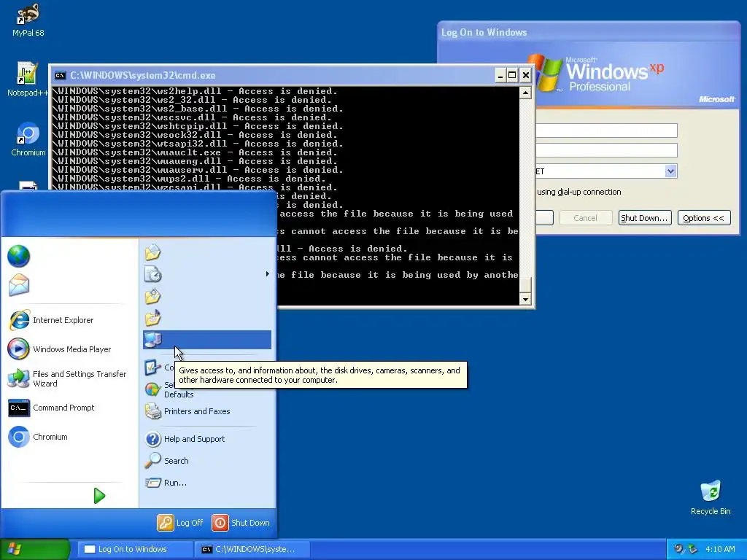
Task: Click the cmd.exe title bar icon
Action: pos(60,75)
